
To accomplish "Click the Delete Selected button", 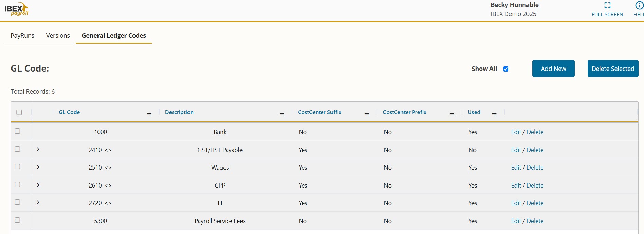I will (x=613, y=69).
